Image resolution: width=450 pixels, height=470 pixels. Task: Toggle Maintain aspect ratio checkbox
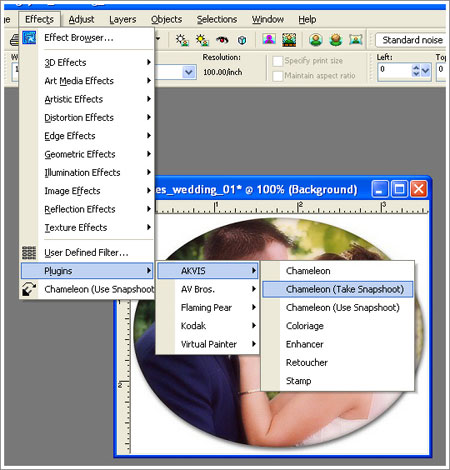(x=277, y=76)
